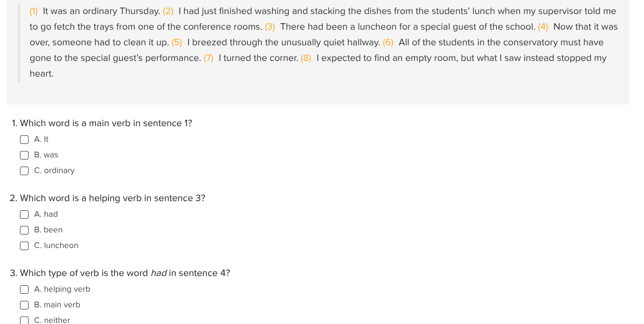Click the question 1 text about main verb
The image size is (644, 324).
point(102,123)
